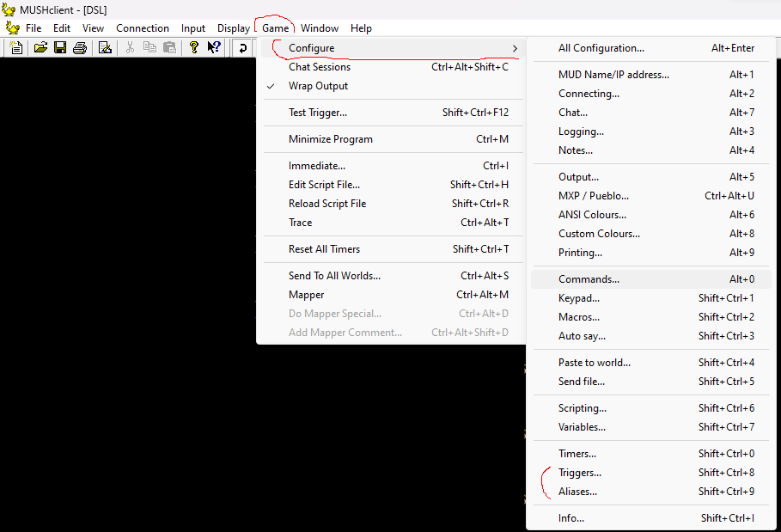This screenshot has width=781, height=532.
Task: Close the Game menu from the menu bar
Action: point(276,28)
